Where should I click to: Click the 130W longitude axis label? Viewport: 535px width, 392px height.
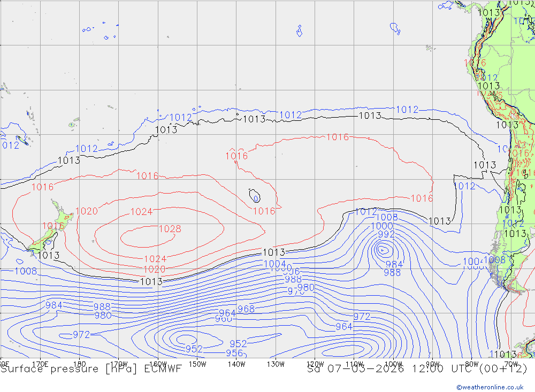click(276, 364)
